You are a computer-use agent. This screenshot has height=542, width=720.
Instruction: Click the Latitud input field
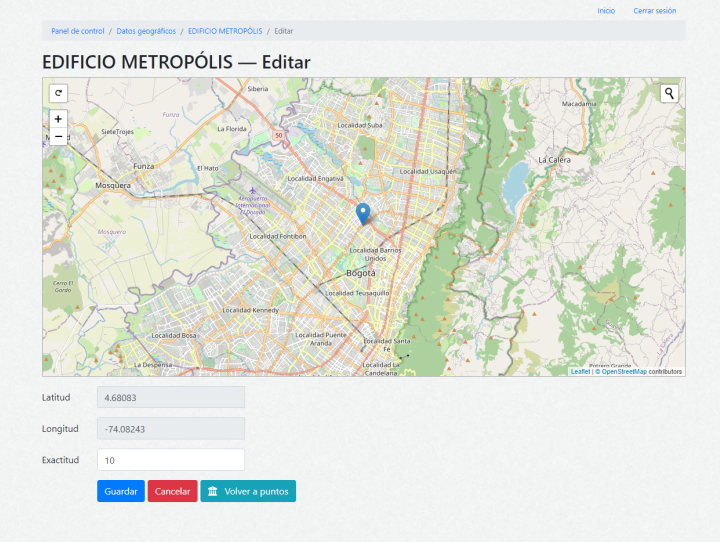pos(171,397)
